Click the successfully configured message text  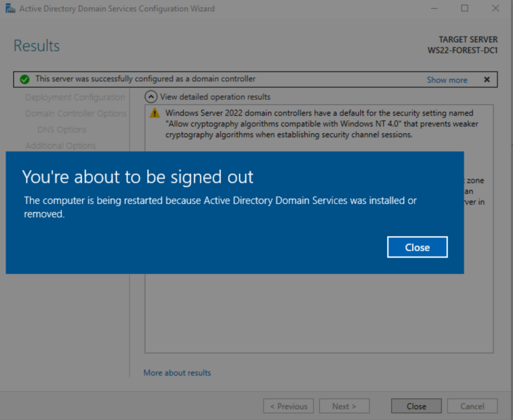coord(145,79)
